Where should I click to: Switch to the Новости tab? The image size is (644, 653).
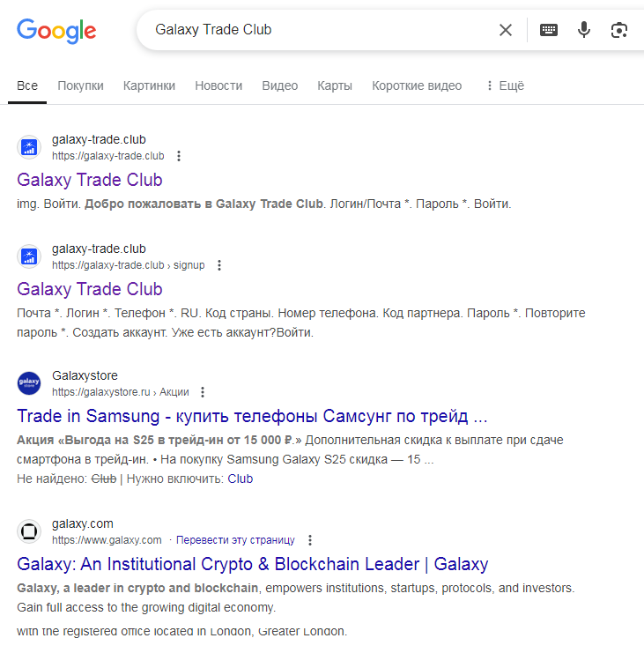(218, 85)
